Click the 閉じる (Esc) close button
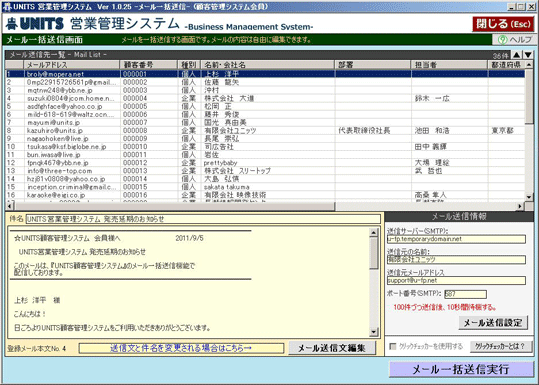The image size is (539, 385). pyautogui.click(x=503, y=24)
